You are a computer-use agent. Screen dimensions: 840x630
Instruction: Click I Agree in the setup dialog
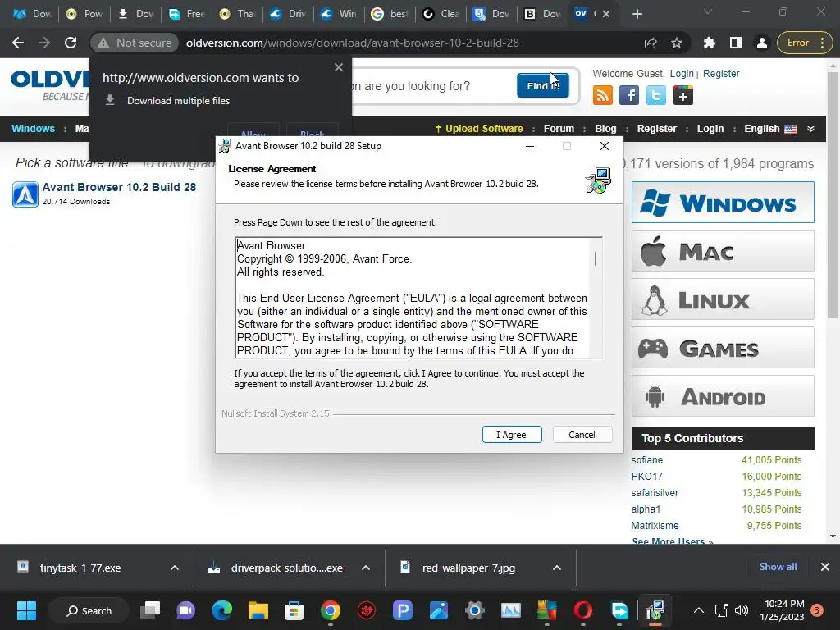point(512,435)
